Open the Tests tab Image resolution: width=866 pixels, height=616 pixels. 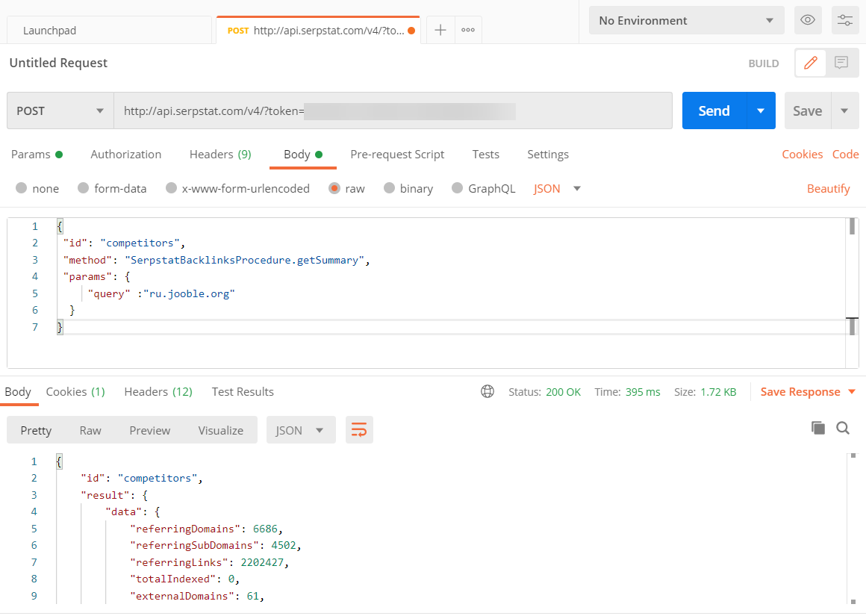pyautogui.click(x=485, y=154)
